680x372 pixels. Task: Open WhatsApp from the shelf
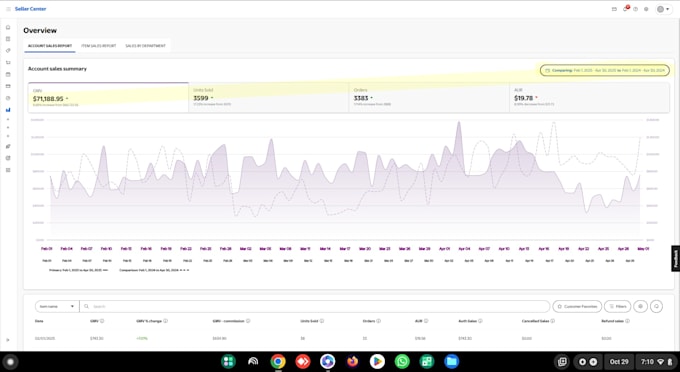point(402,362)
